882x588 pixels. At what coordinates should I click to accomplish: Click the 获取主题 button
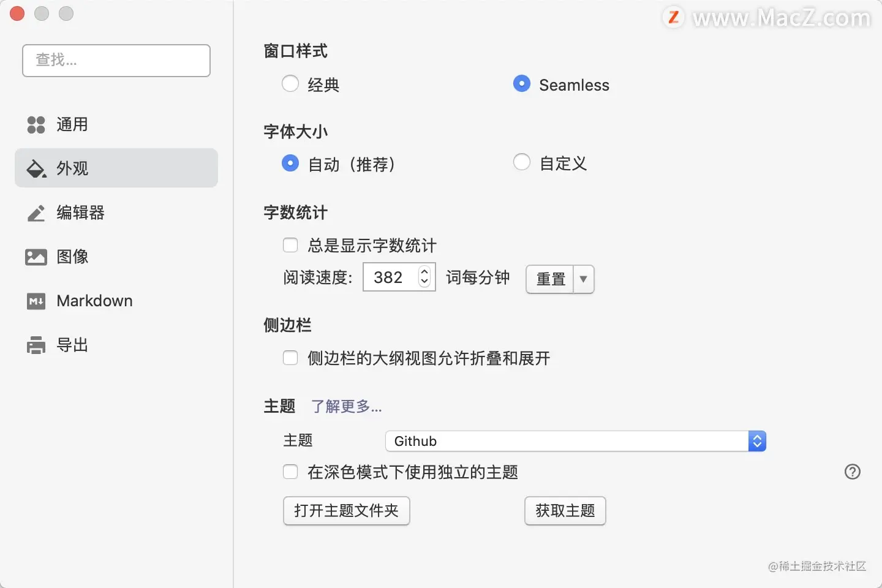click(x=565, y=511)
